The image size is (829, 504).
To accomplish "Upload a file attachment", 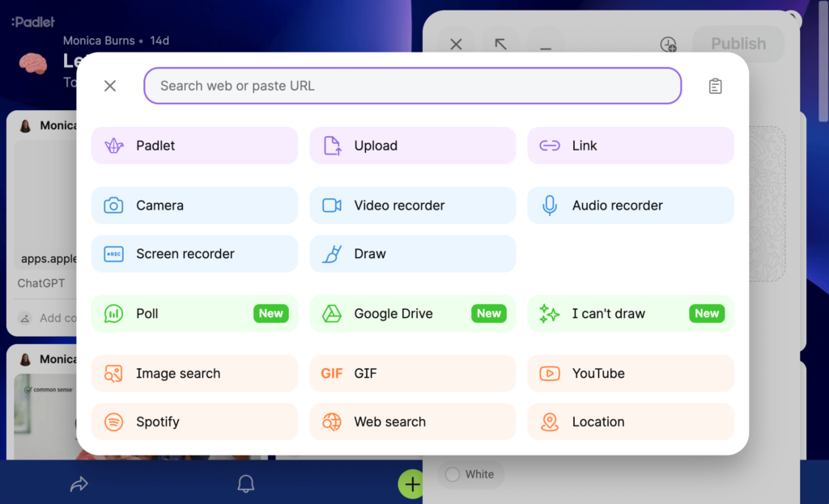I will 412,145.
